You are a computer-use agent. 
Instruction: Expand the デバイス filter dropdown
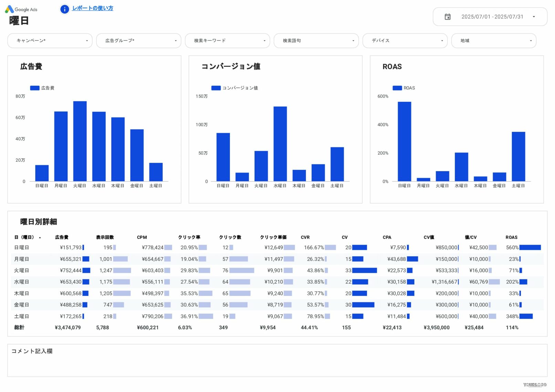(405, 41)
